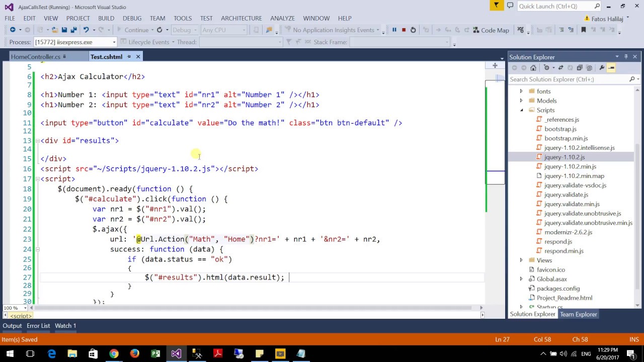Collapse the results div at line 13

tap(37, 141)
